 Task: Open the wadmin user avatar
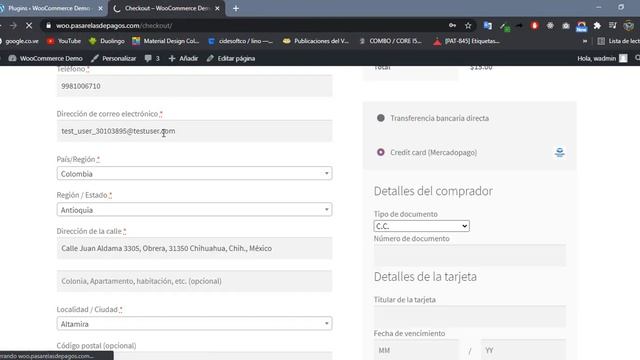pos(623,58)
